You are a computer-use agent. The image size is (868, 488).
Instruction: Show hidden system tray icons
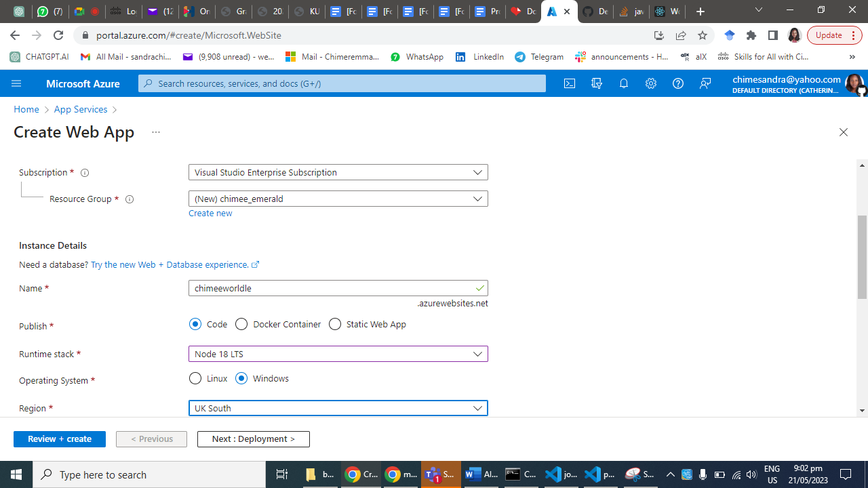pyautogui.click(x=670, y=474)
